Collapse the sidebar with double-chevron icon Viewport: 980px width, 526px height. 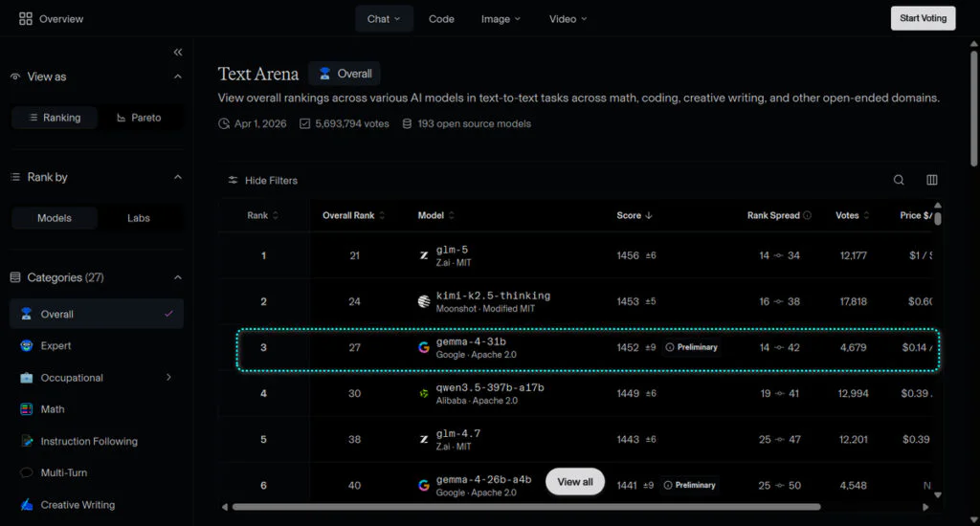[x=178, y=52]
